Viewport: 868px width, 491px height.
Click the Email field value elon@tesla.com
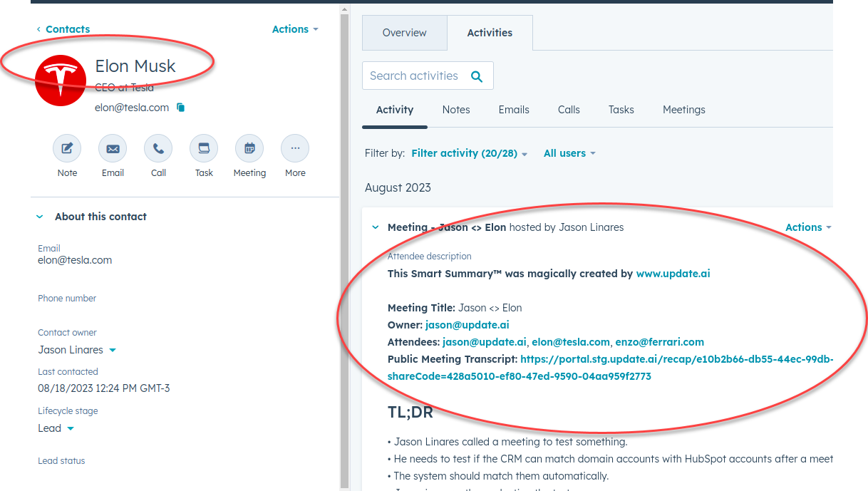[75, 260]
